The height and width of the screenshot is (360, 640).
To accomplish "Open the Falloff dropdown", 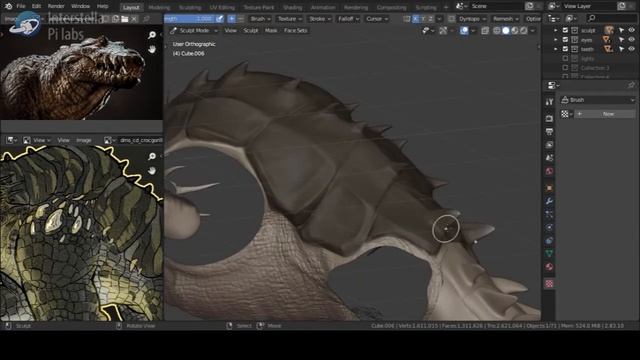I will (348, 19).
